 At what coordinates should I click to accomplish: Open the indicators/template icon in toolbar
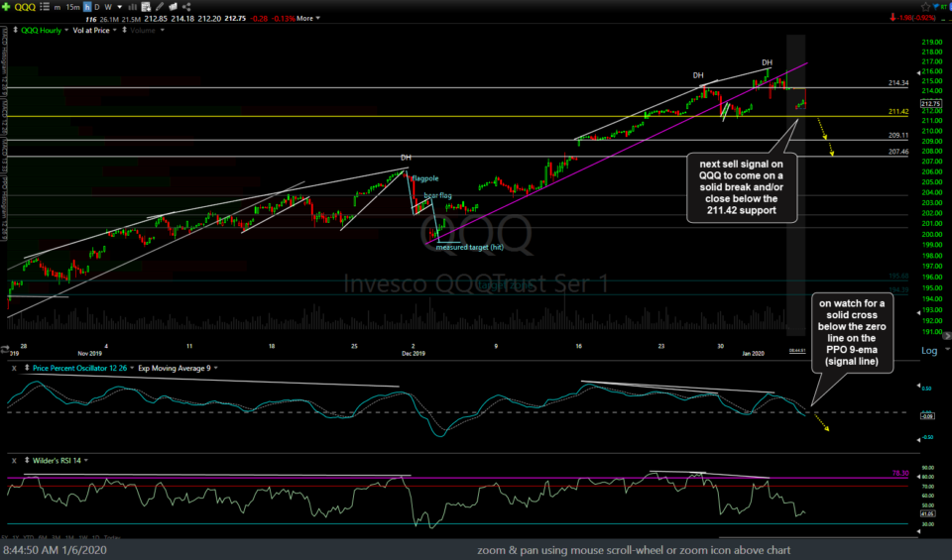[x=146, y=7]
